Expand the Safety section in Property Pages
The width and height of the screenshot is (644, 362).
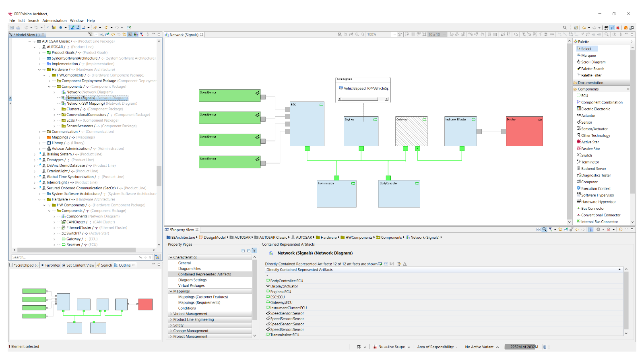point(171,325)
